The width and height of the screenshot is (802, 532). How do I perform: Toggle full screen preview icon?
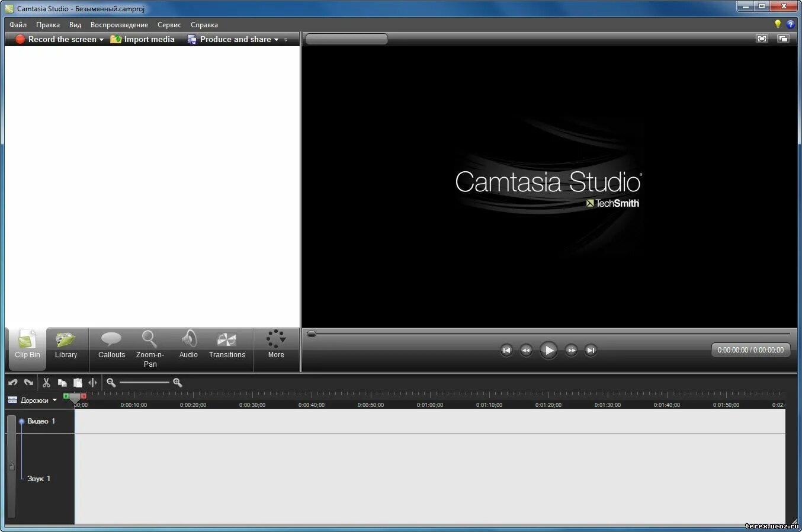(x=762, y=39)
